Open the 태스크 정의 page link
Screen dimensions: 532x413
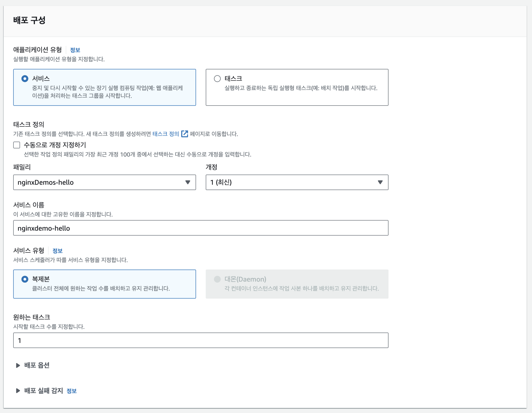click(166, 134)
